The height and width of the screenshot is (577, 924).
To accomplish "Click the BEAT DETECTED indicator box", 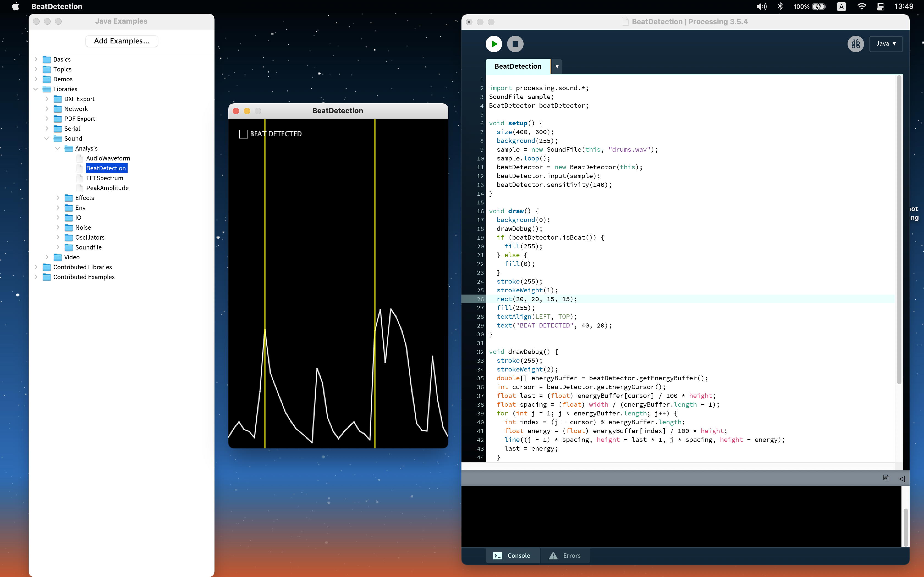I will click(243, 134).
